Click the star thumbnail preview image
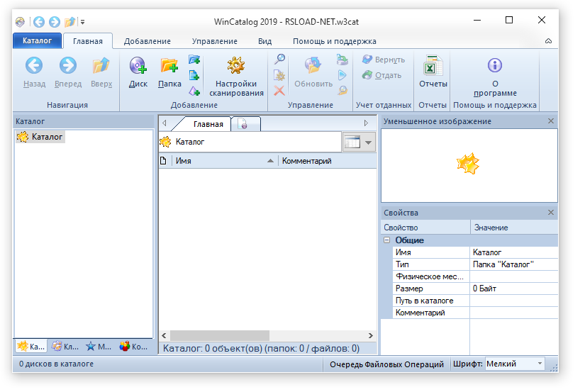This screenshot has width=585, height=392. [468, 164]
